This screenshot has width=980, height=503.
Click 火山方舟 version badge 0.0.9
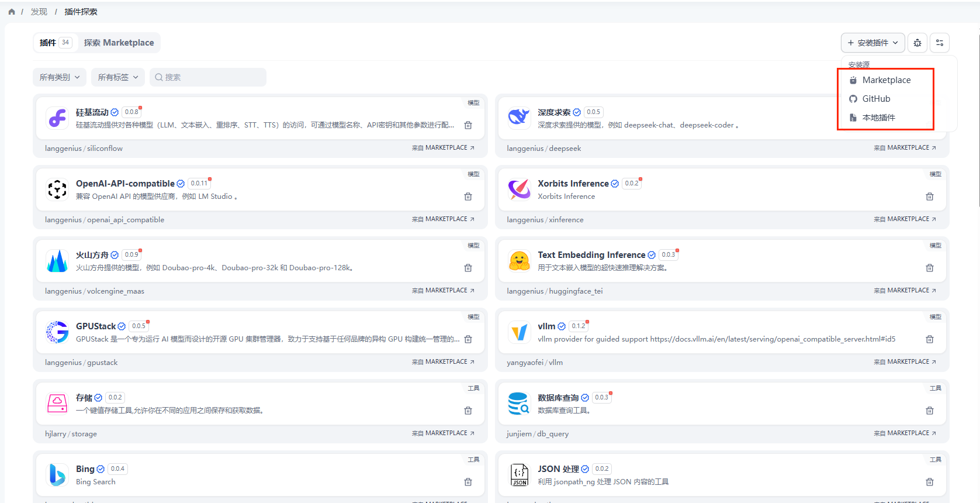131,254
